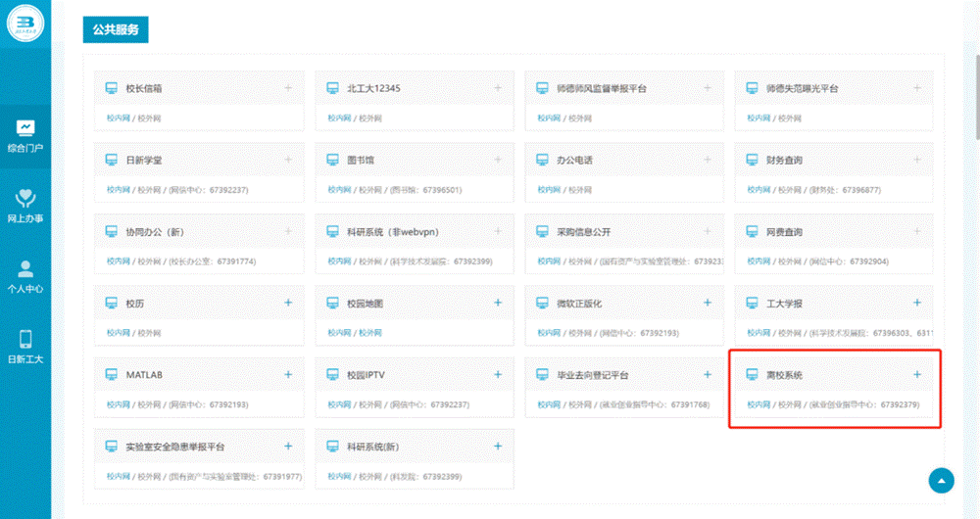
Task: Click the monitor icon beside 校长信箱
Action: tap(112, 88)
